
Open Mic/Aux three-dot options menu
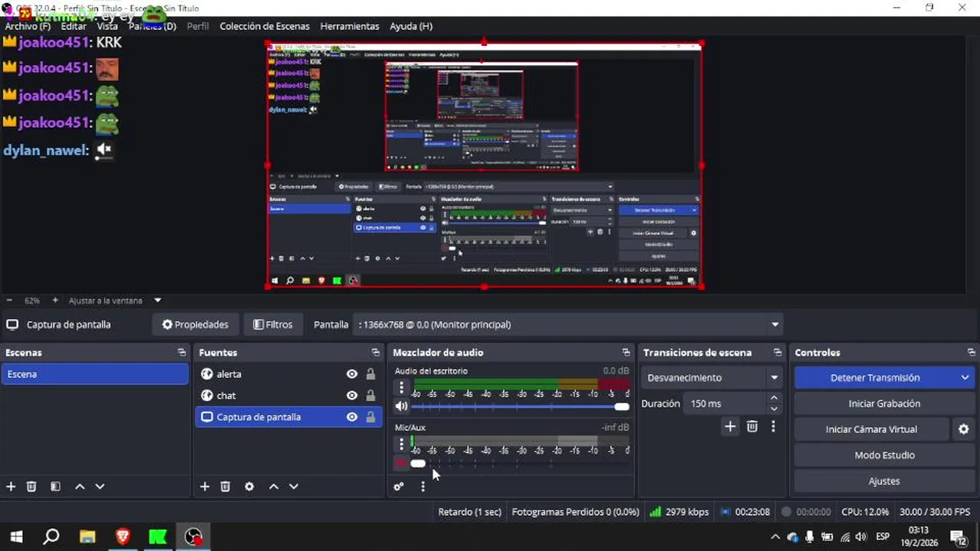[x=401, y=445]
